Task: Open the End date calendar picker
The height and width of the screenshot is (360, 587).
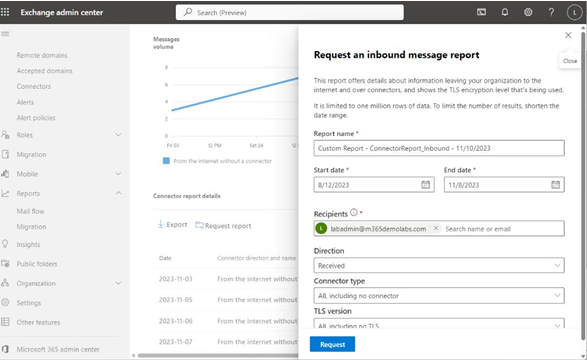Action: tap(556, 184)
